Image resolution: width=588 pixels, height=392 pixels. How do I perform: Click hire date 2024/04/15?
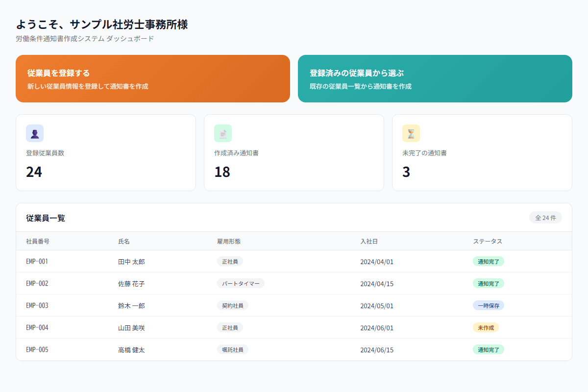(377, 284)
